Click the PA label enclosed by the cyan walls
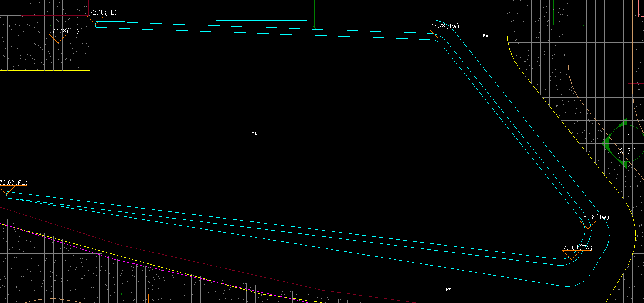644x303 pixels. (254, 134)
